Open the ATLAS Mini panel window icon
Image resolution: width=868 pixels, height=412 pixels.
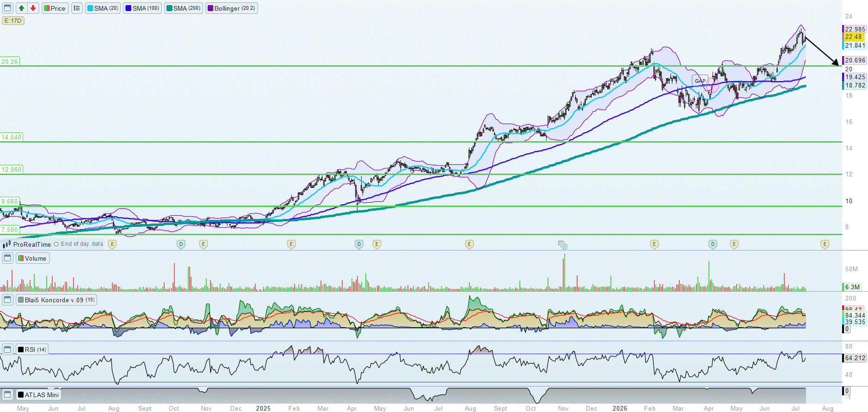[x=7, y=394]
